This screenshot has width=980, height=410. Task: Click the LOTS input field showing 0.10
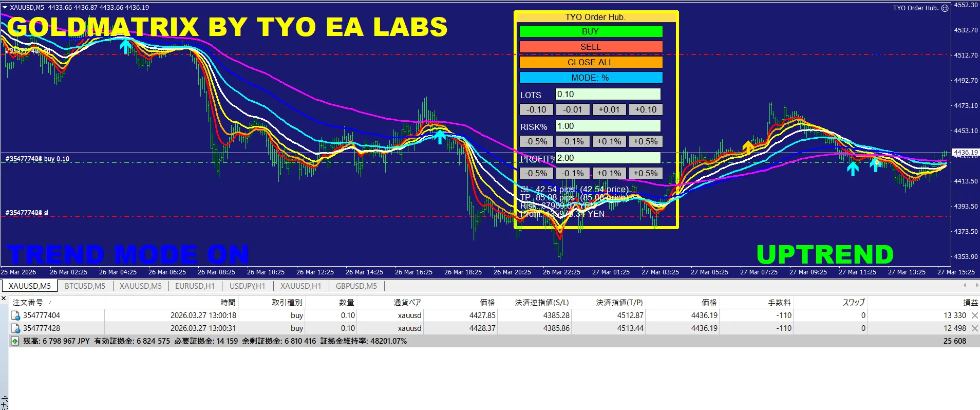pos(608,94)
